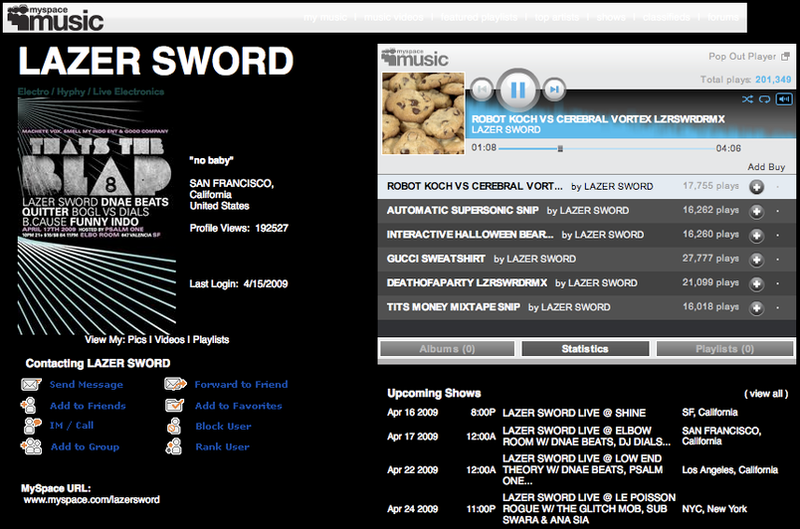Click the Add to Favorites link
800x529 pixels.
[x=238, y=406]
